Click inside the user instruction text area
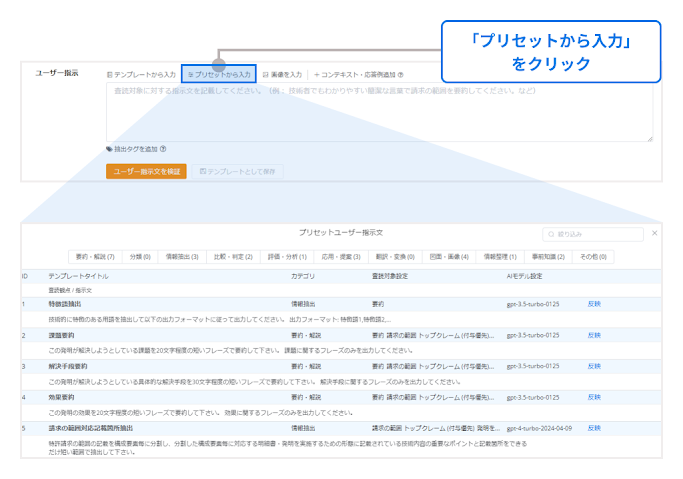 point(379,111)
